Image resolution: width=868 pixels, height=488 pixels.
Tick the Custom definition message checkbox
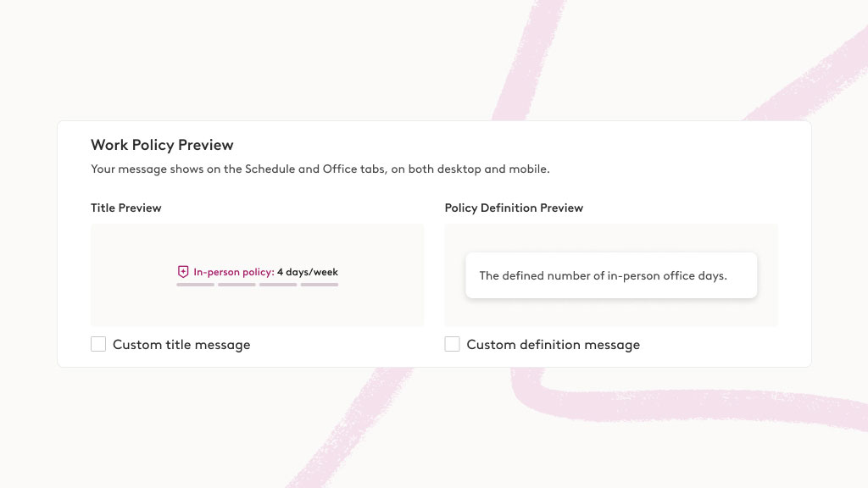pyautogui.click(x=453, y=344)
